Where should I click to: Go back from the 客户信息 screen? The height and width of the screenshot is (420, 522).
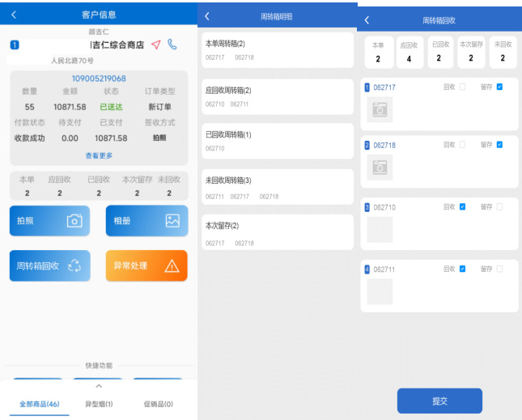pyautogui.click(x=14, y=15)
